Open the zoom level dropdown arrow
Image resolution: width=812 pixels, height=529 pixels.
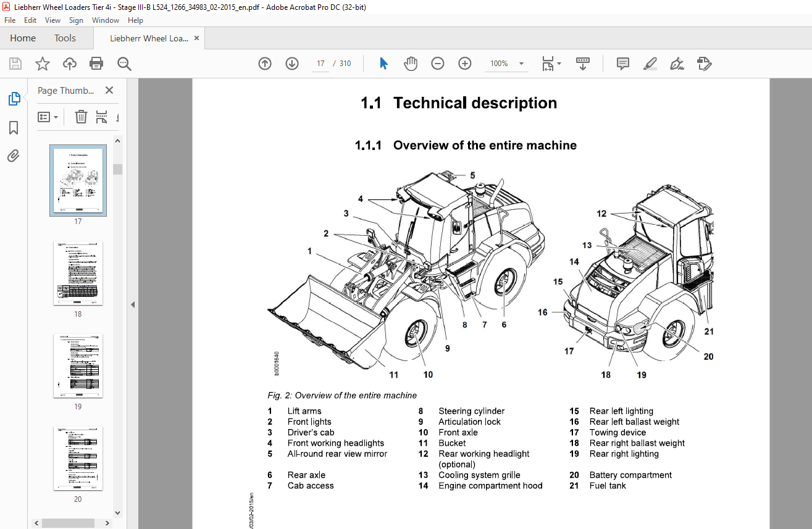522,64
